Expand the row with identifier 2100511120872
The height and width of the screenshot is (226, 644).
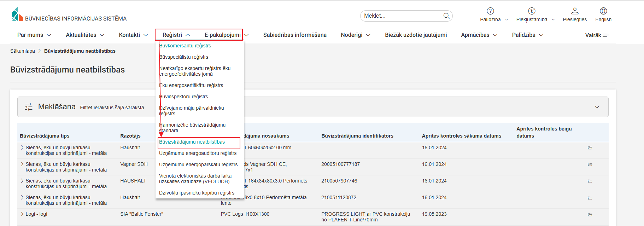tap(22, 197)
